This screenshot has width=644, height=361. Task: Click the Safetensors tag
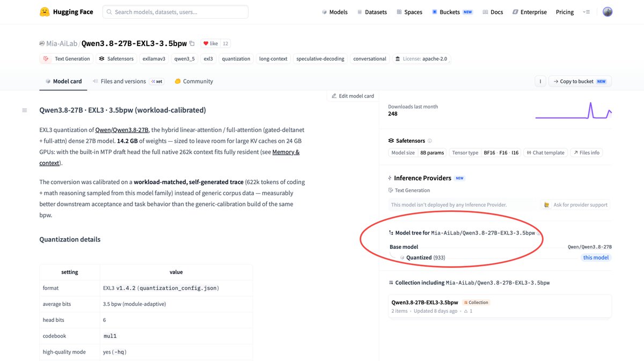(116, 58)
